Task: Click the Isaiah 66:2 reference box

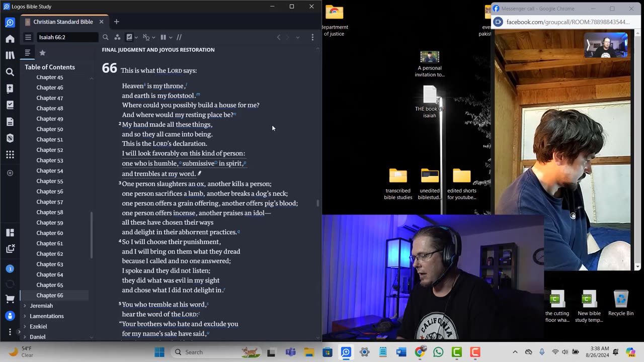Action: (67, 37)
